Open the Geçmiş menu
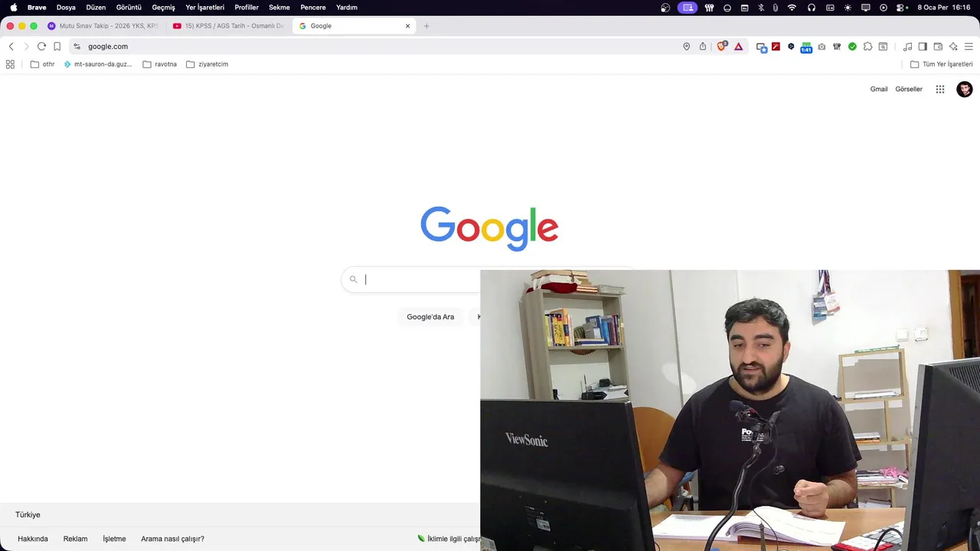 [x=163, y=8]
